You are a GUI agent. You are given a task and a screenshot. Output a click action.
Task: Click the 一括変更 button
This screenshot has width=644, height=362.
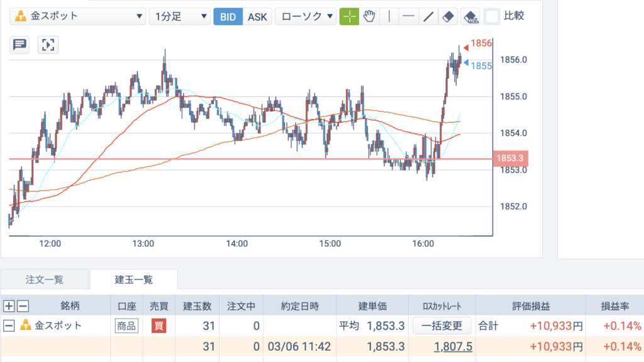coord(441,326)
